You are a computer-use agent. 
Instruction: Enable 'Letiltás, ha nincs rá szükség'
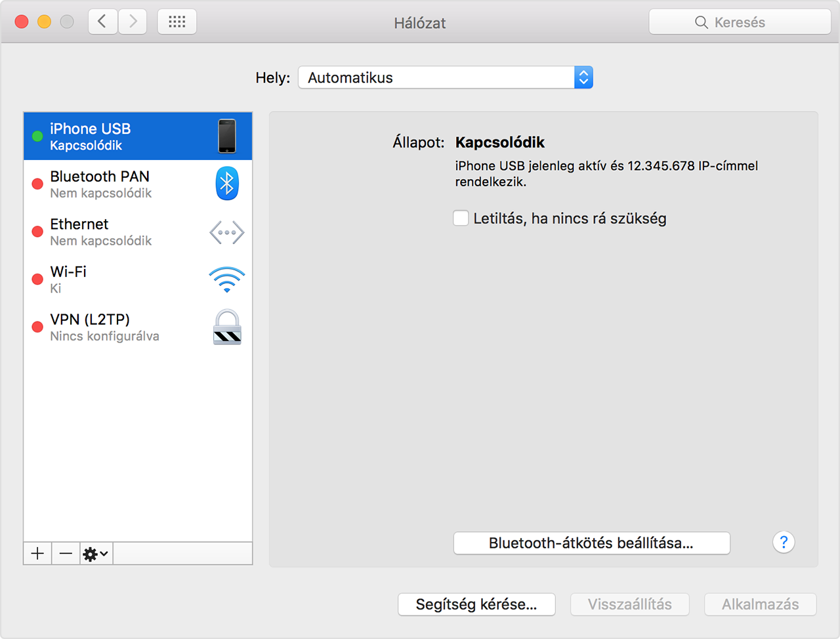[461, 218]
